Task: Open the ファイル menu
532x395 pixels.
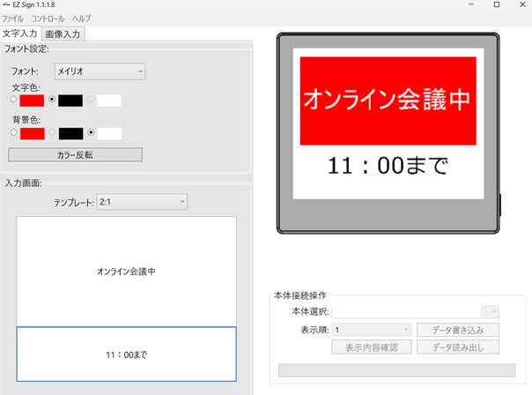Action: click(x=13, y=19)
